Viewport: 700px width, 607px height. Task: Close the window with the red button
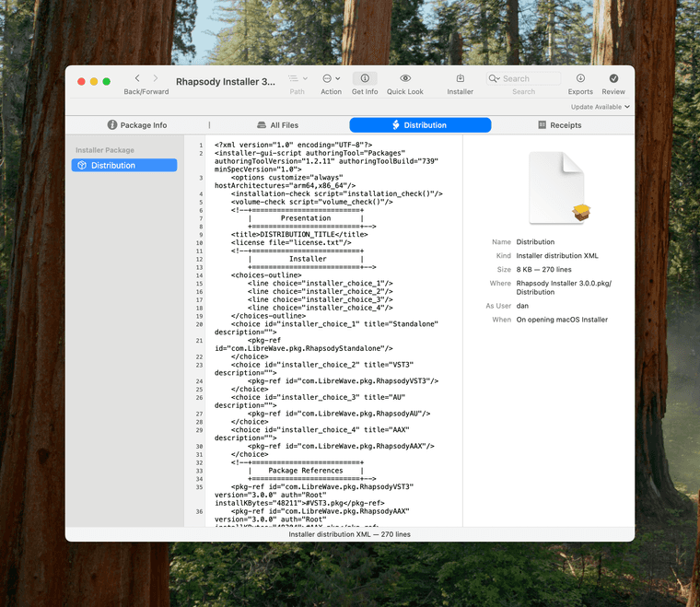(x=81, y=81)
